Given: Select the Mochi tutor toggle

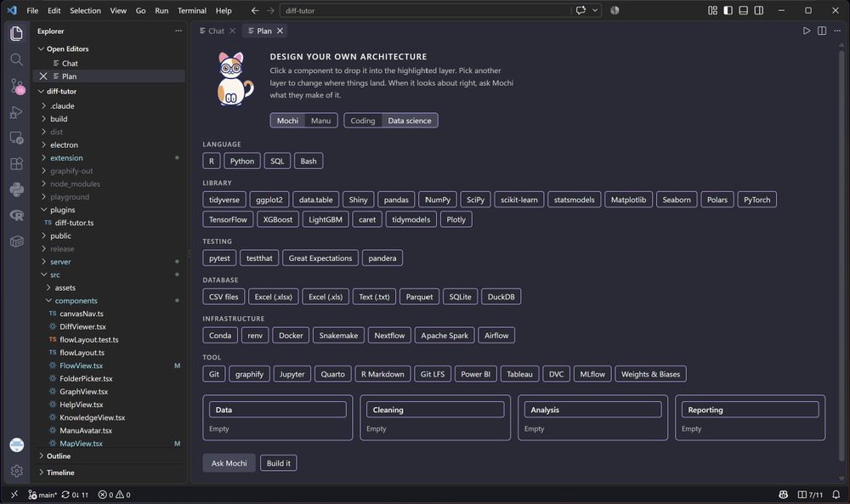Looking at the screenshot, I should 287,121.
